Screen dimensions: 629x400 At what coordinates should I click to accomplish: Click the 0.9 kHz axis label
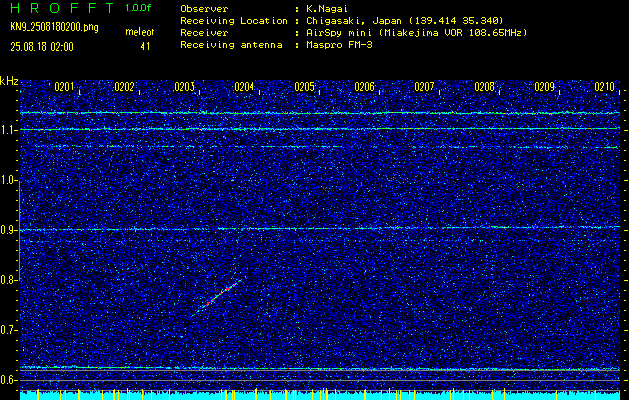(8, 230)
